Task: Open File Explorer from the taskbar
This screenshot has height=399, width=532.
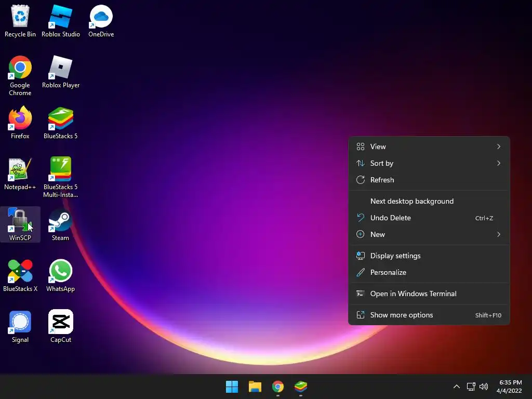Action: tap(255, 387)
